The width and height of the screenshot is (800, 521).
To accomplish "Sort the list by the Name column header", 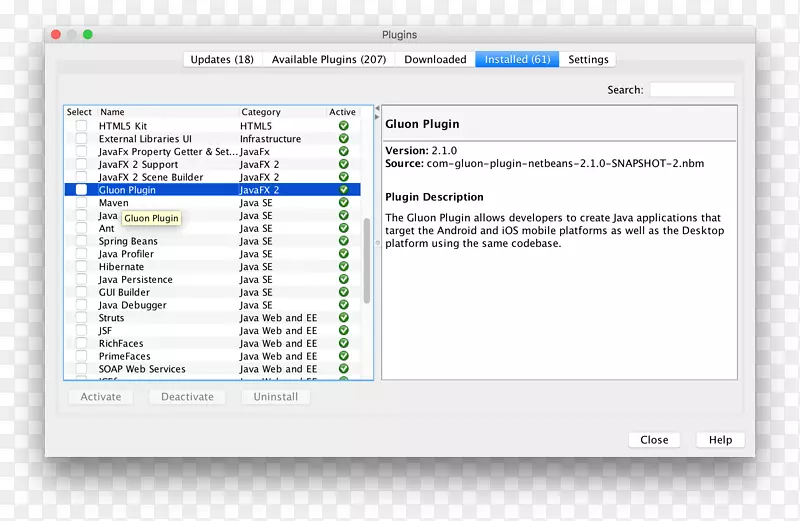I will (x=112, y=113).
